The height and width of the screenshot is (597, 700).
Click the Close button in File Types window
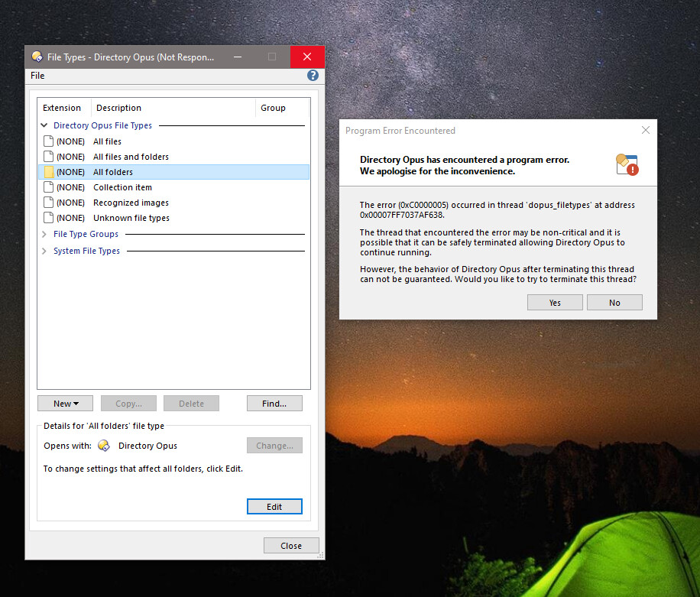(x=291, y=546)
